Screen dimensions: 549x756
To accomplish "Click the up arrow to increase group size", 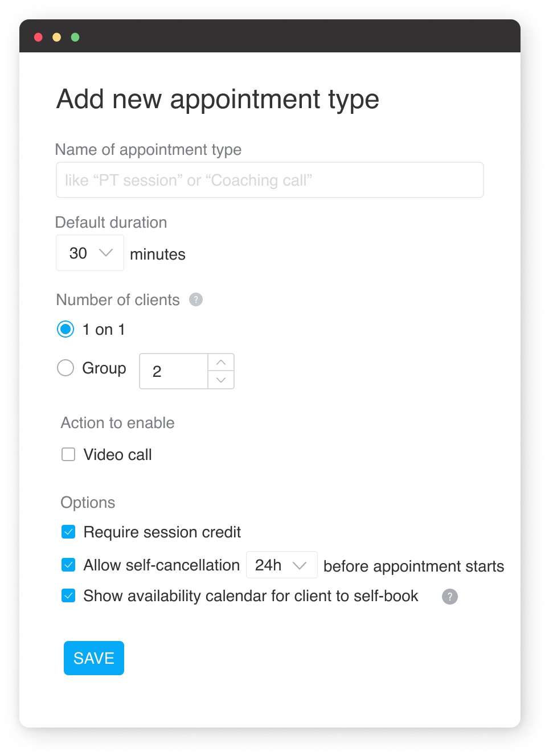I will tap(221, 361).
